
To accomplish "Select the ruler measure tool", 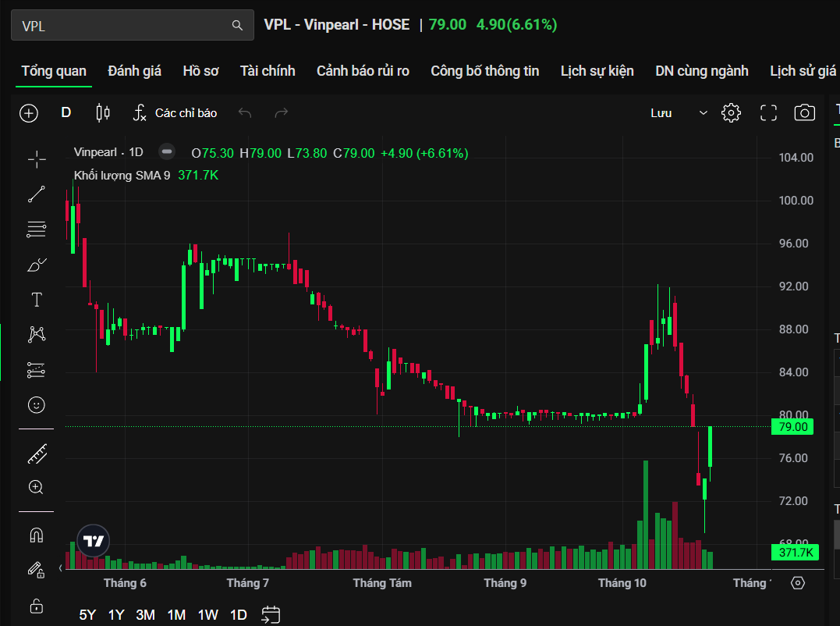I will pyautogui.click(x=37, y=453).
